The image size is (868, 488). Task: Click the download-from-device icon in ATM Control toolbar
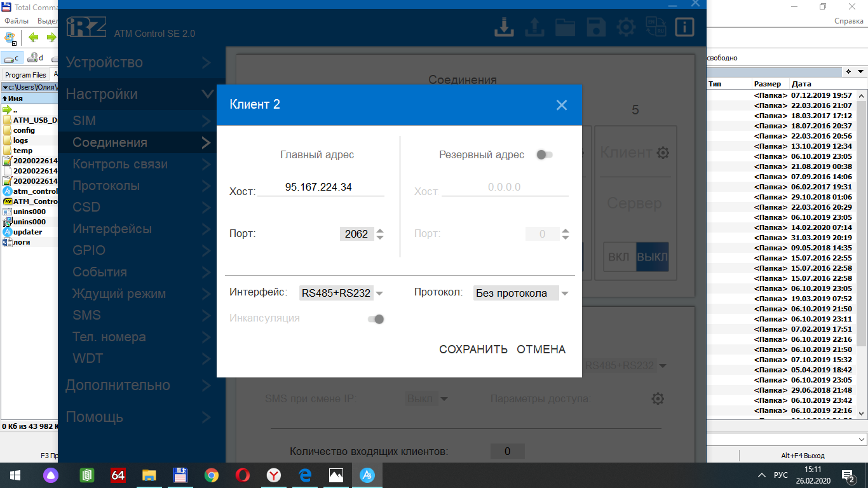(x=504, y=27)
